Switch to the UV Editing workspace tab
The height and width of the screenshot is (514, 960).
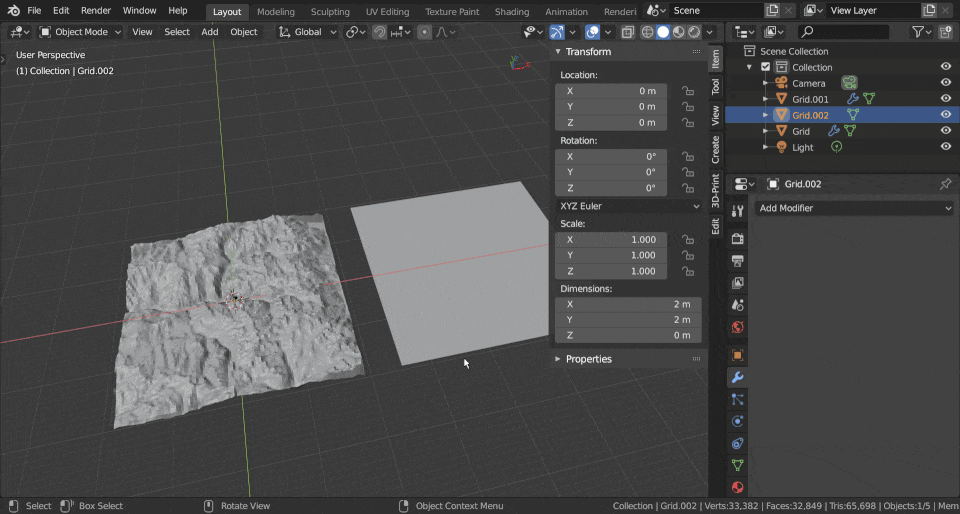388,12
